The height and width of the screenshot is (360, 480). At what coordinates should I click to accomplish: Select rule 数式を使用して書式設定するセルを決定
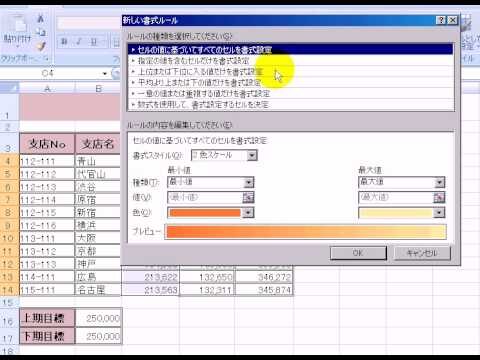point(290,105)
